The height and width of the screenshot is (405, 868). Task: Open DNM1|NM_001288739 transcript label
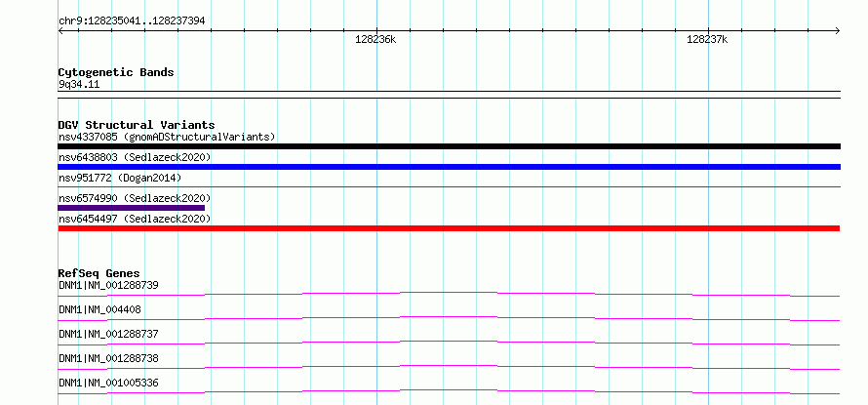[108, 286]
